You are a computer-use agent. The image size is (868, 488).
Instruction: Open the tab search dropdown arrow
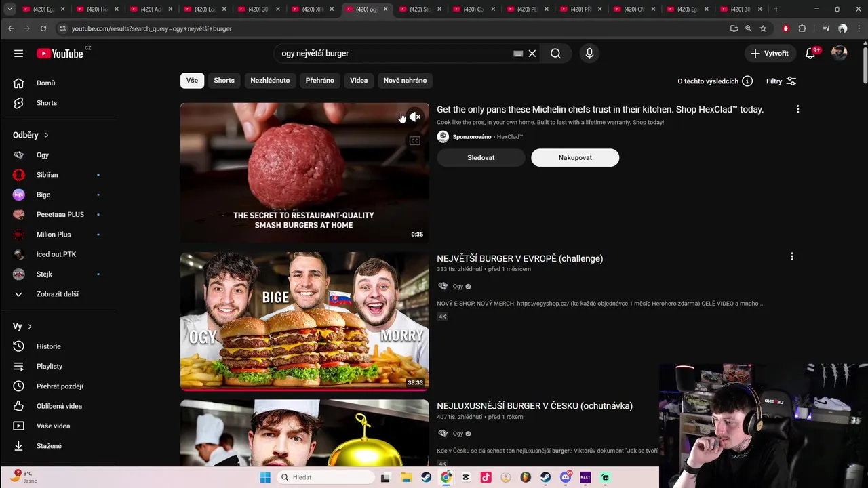(x=9, y=9)
